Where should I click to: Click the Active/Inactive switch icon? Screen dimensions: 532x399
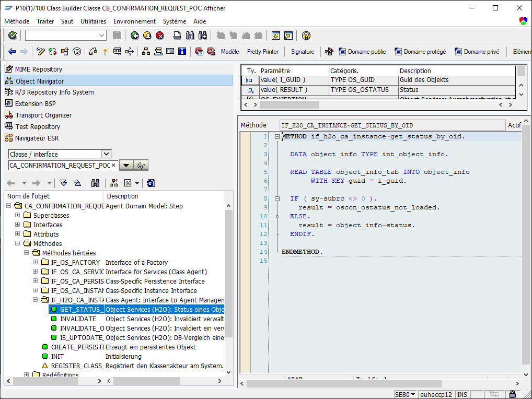pyautogui.click(x=53, y=52)
